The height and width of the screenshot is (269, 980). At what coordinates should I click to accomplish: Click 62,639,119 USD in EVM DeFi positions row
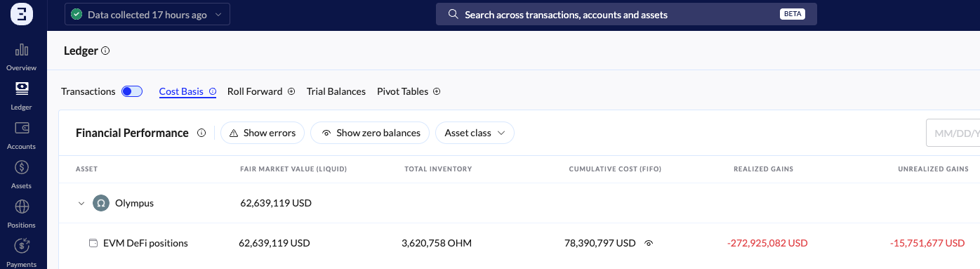(274, 243)
